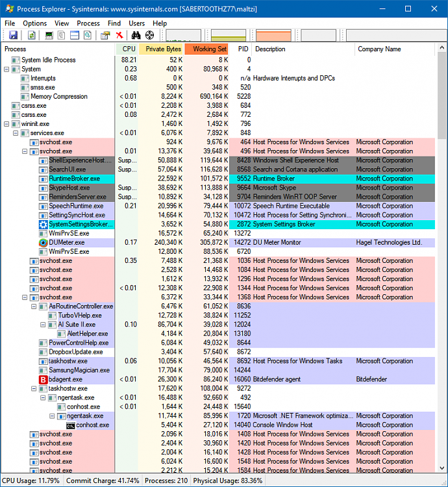Screen dimensions: 448x487
Task: Collapse svchost.exe PID 496 node
Action: pos(25,151)
